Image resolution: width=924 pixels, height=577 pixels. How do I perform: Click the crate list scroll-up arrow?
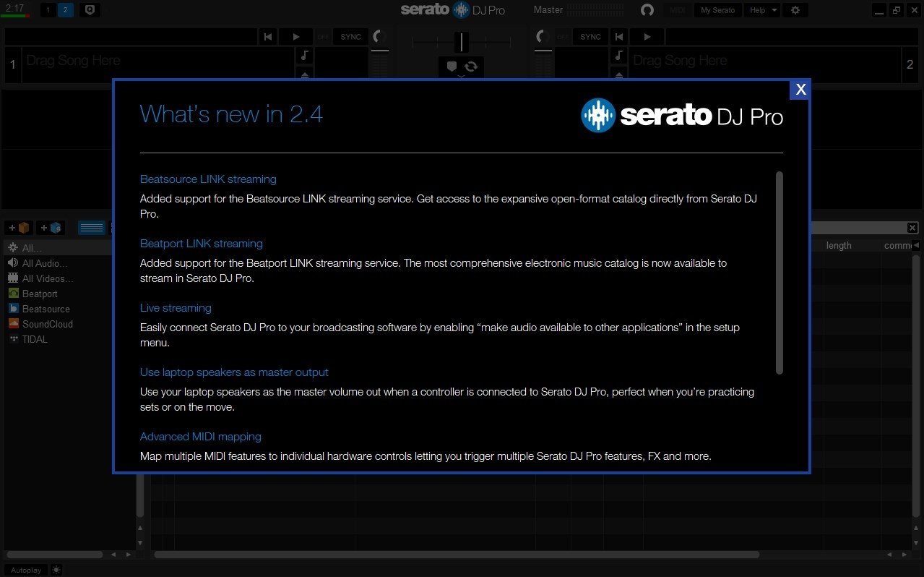140,528
